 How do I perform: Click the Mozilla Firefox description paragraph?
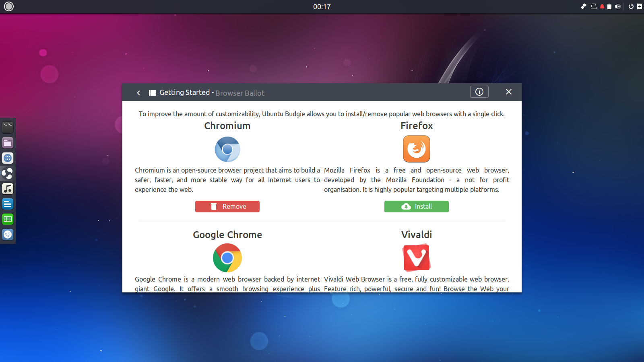pos(417,180)
